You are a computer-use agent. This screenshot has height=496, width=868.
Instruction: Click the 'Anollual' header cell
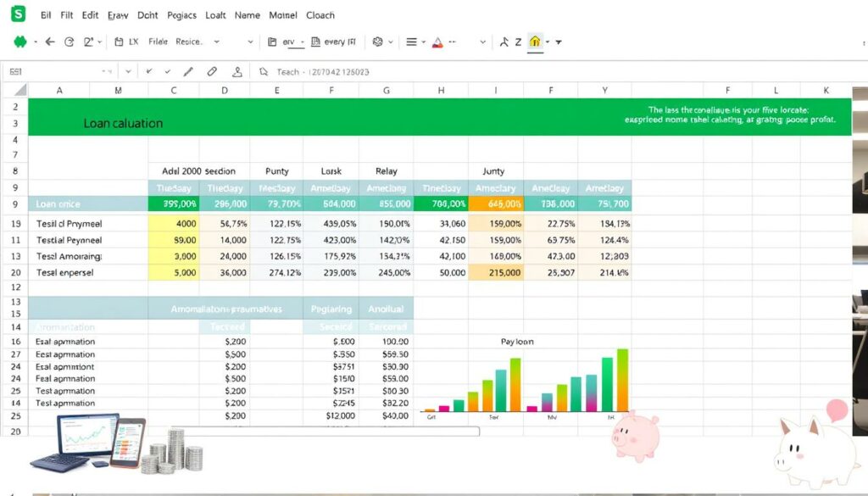coord(387,309)
